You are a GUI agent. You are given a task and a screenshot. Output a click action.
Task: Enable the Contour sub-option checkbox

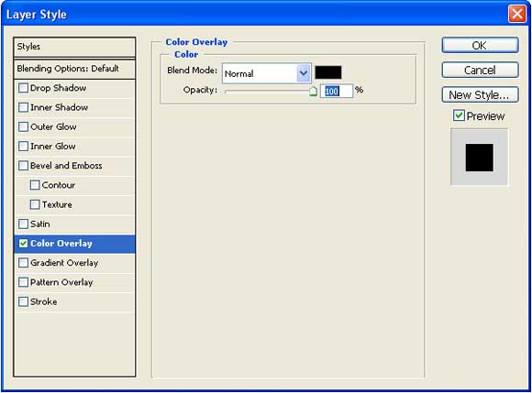point(35,185)
